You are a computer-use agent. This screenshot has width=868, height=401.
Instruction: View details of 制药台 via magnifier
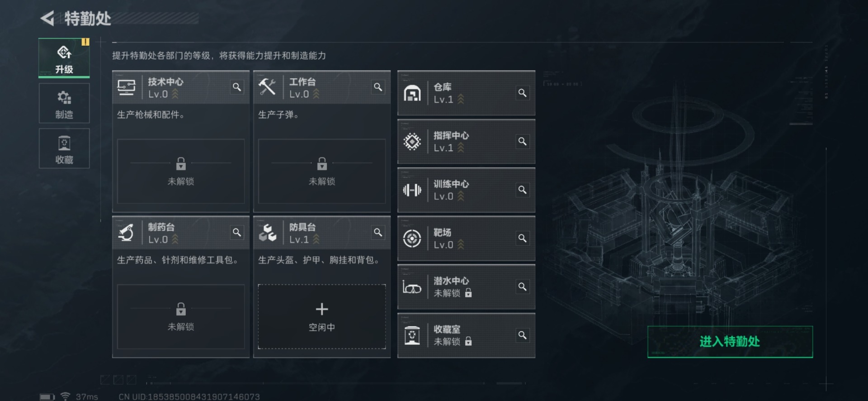(x=237, y=232)
